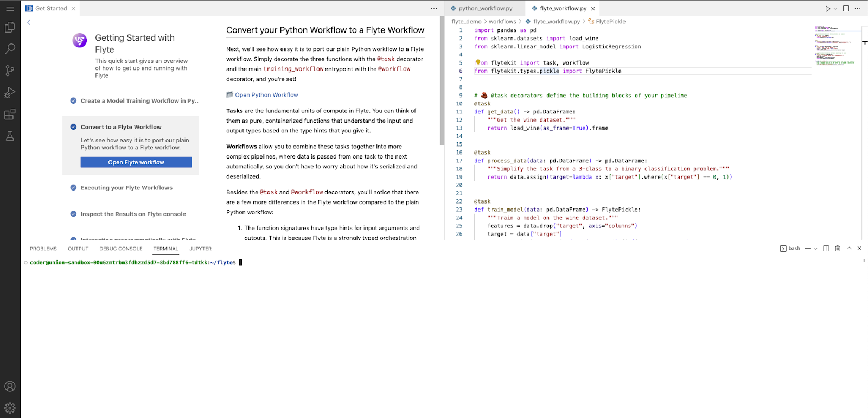Open the Testing flask view
Screen dimensions: 868x418
click(10, 136)
